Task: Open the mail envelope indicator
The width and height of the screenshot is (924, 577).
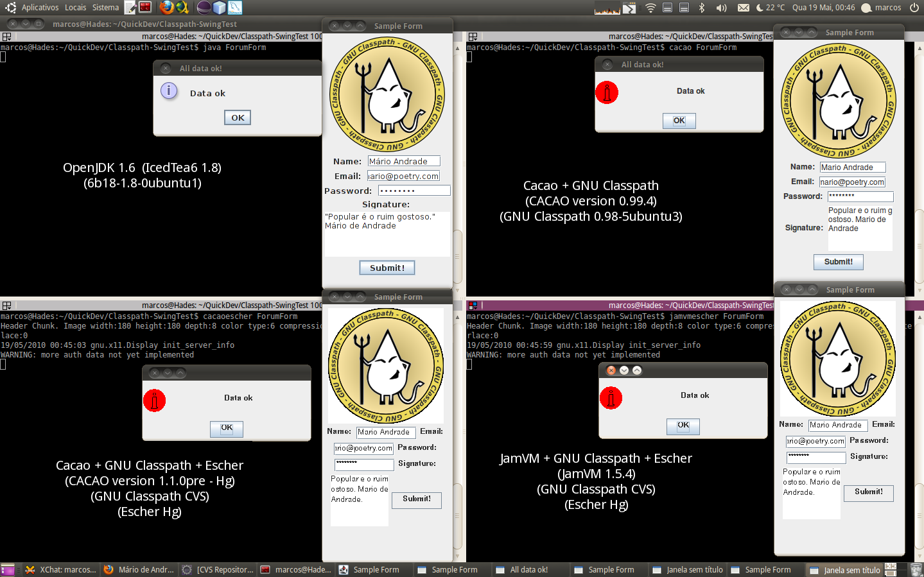Action: click(743, 8)
